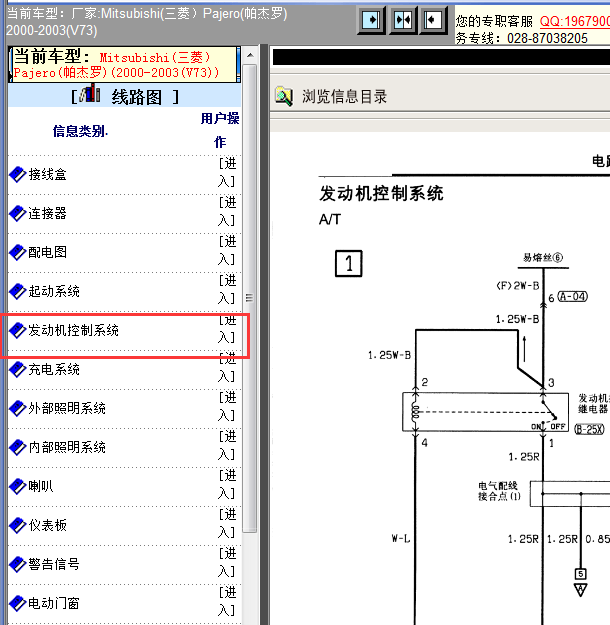Click the 线路图 section header

[x=124, y=96]
